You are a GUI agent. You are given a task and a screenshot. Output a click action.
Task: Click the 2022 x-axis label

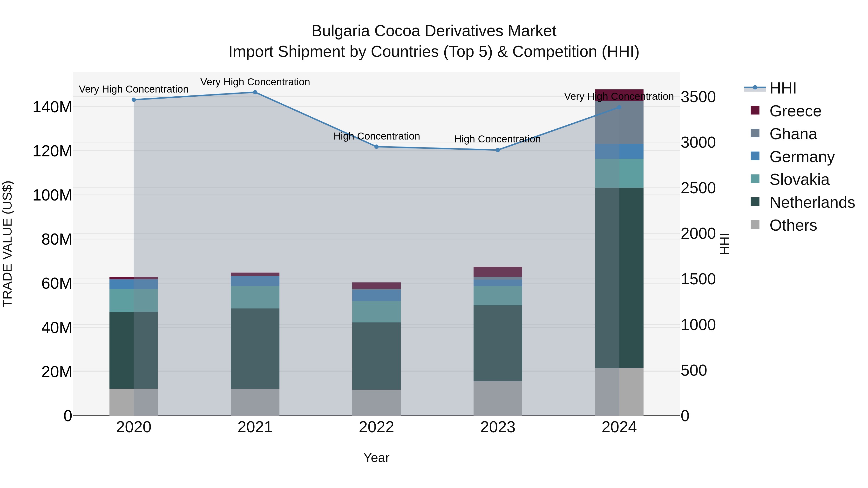point(376,427)
